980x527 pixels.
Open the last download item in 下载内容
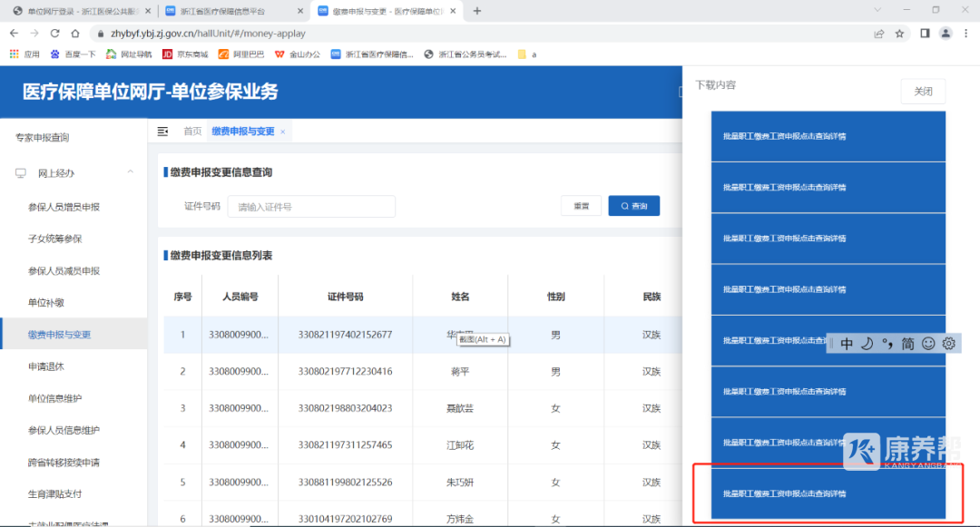point(828,493)
